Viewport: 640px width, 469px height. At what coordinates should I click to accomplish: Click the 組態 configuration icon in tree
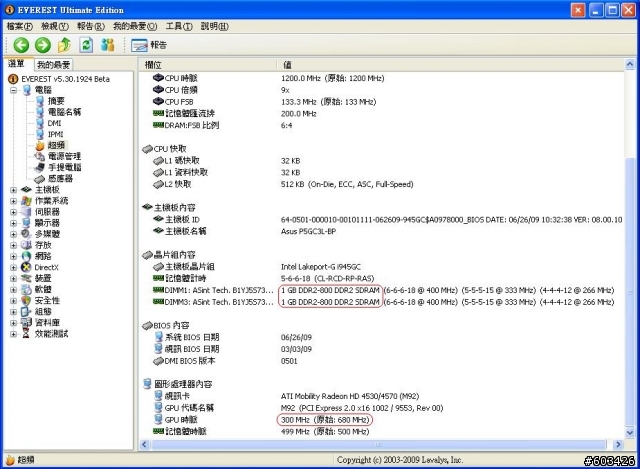(x=26, y=311)
